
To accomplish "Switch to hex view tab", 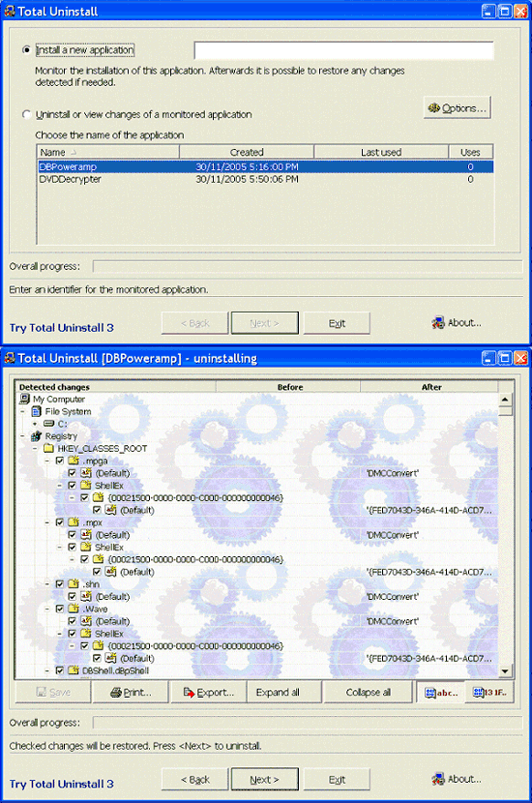I will [x=489, y=693].
